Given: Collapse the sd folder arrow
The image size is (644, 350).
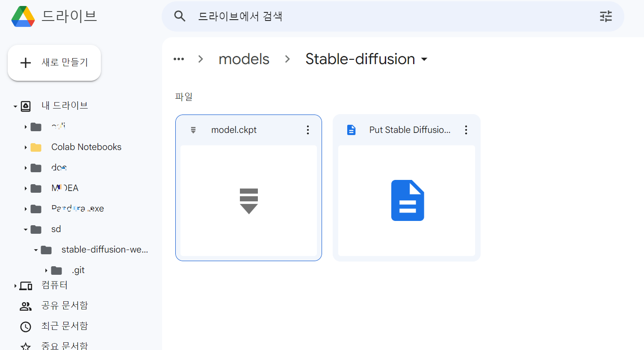Looking at the screenshot, I should pos(26,229).
